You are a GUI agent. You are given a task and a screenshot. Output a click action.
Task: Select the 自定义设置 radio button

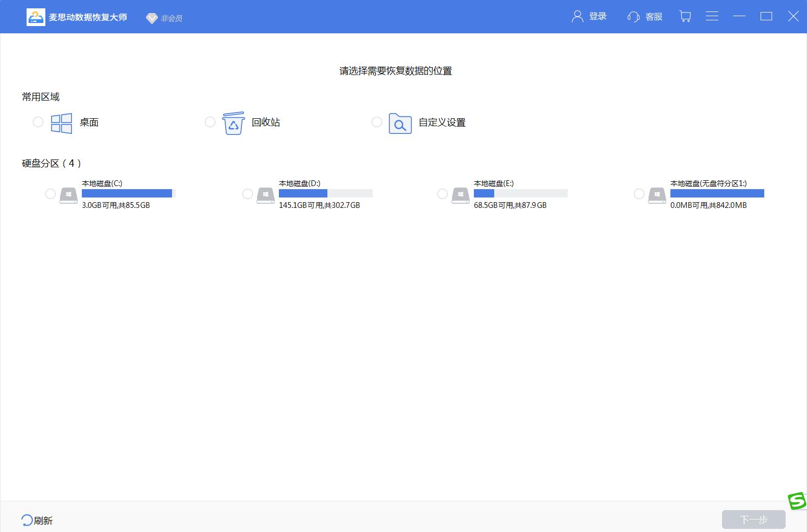coord(377,122)
